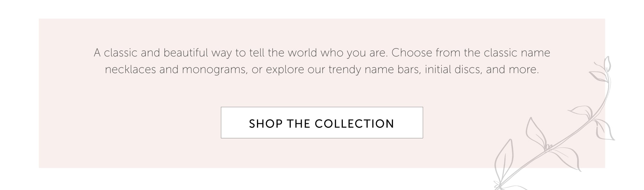Screen dimensions: 644x190
Task: Click the tall leaf in the vine's middle
Action: (x=535, y=132)
